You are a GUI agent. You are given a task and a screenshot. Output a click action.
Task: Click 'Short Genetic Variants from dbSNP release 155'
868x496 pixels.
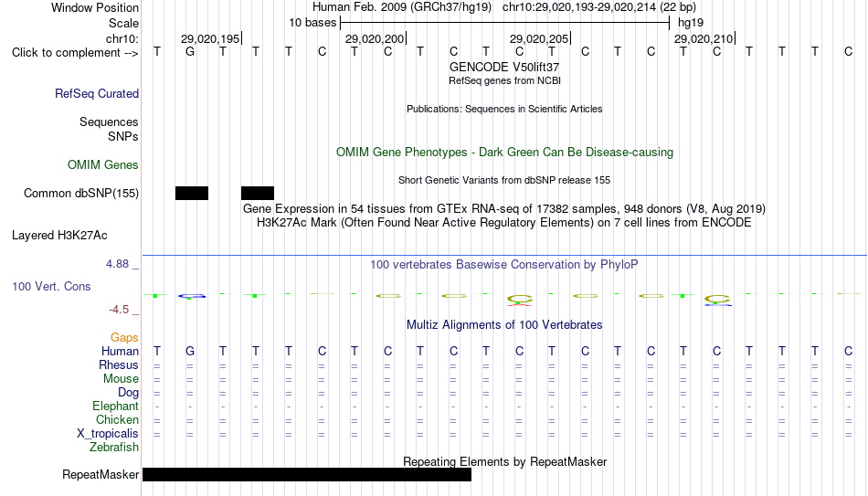[x=504, y=181]
